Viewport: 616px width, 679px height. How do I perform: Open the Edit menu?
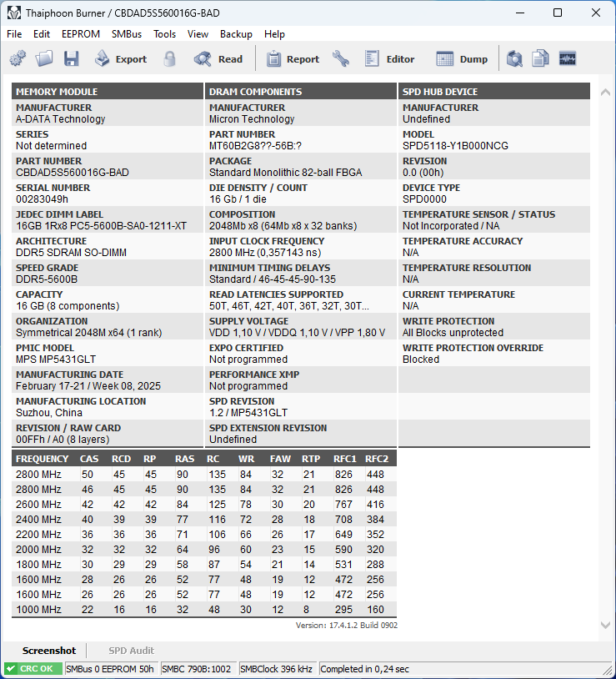(x=42, y=33)
